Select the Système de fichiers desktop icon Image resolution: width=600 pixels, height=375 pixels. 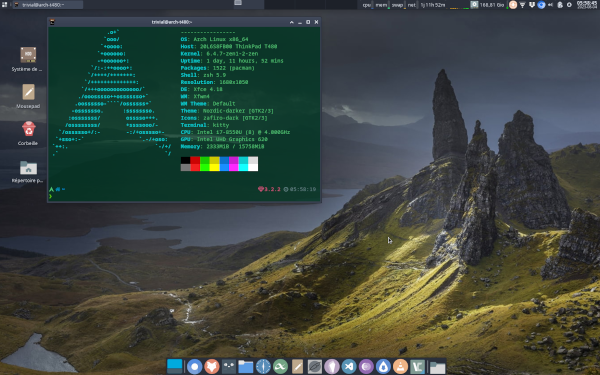click(28, 59)
